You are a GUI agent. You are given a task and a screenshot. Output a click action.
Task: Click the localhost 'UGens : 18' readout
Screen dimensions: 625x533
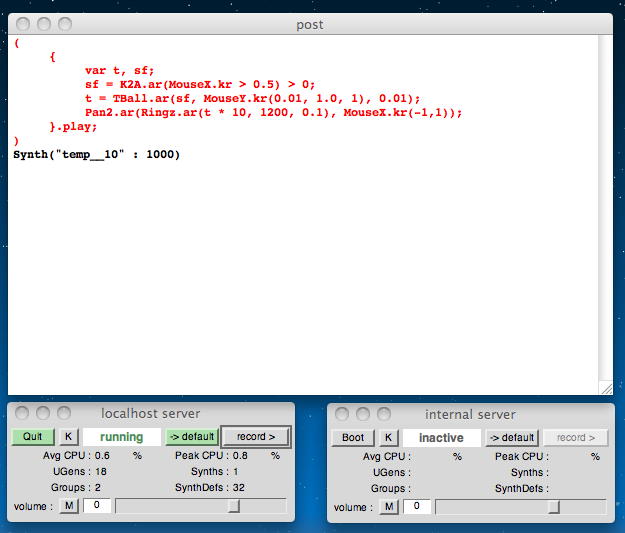point(80,472)
